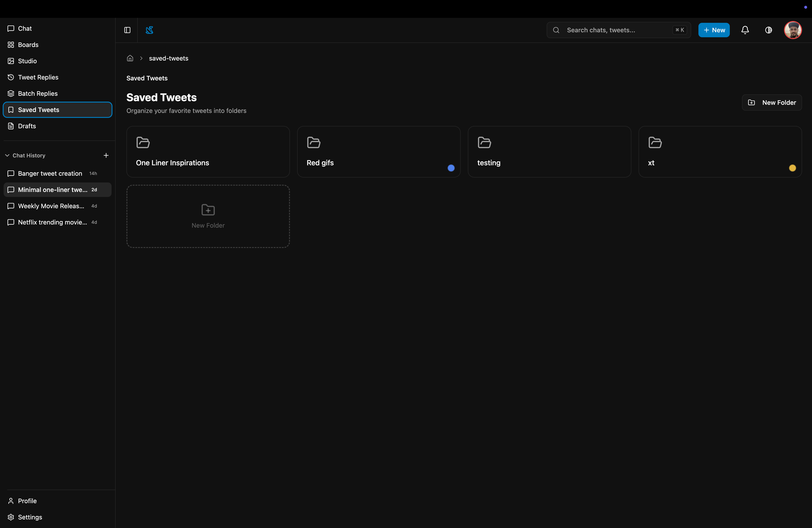The image size is (812, 528).
Task: Add a new chat with plus icon
Action: (x=106, y=155)
